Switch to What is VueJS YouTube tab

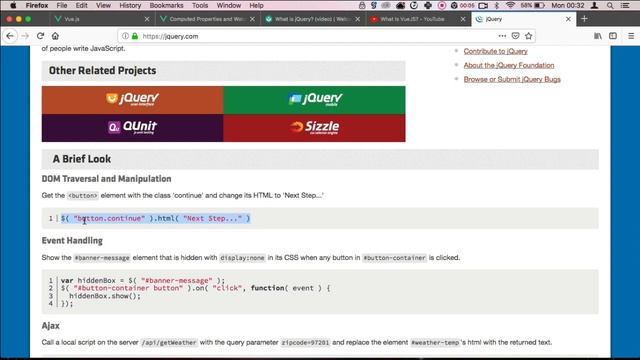point(418,19)
